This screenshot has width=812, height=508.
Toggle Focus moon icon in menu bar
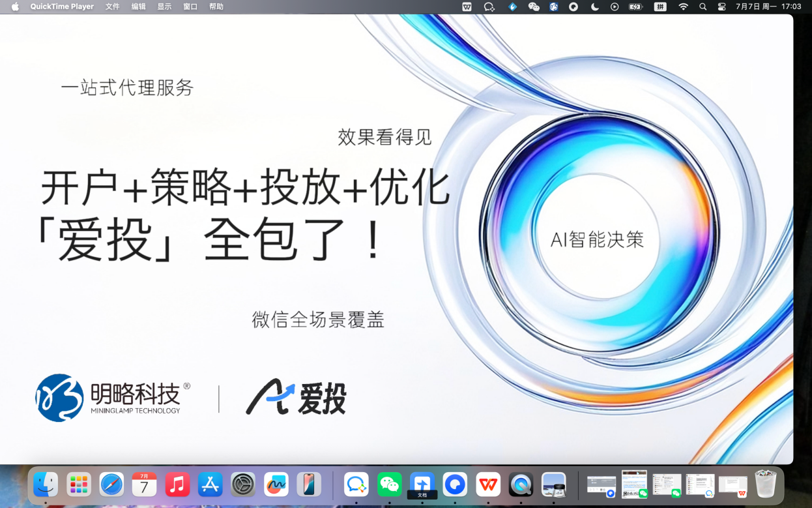pos(594,7)
